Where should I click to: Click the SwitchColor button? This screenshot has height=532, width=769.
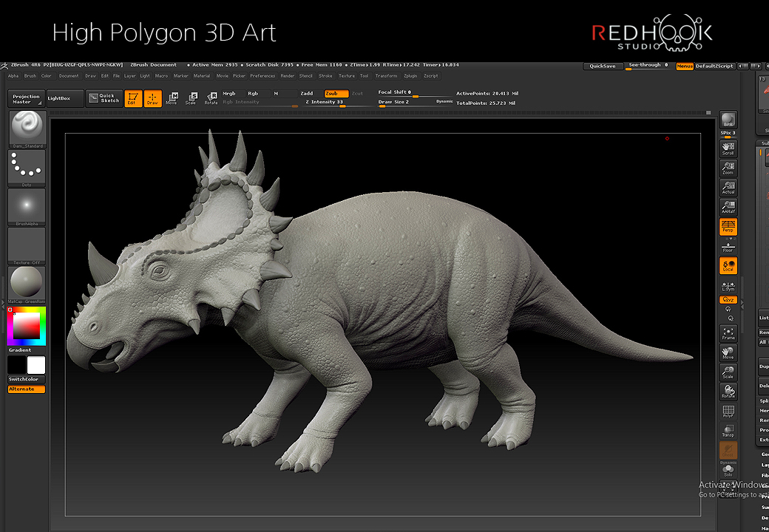pos(27,380)
